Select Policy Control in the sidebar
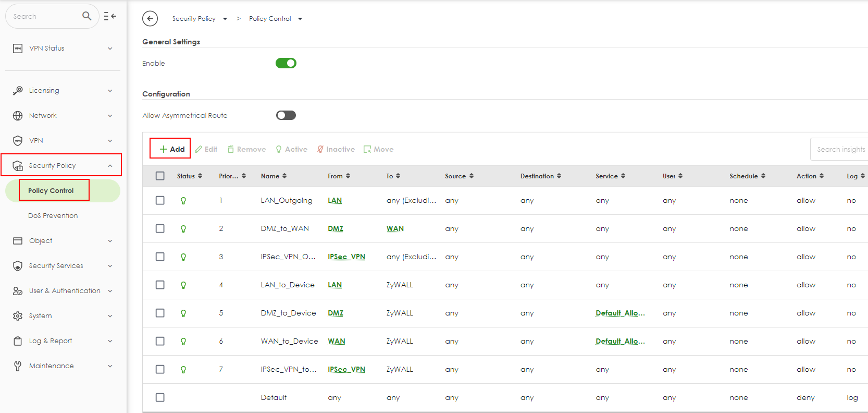Viewport: 868px width, 413px height. coord(51,191)
